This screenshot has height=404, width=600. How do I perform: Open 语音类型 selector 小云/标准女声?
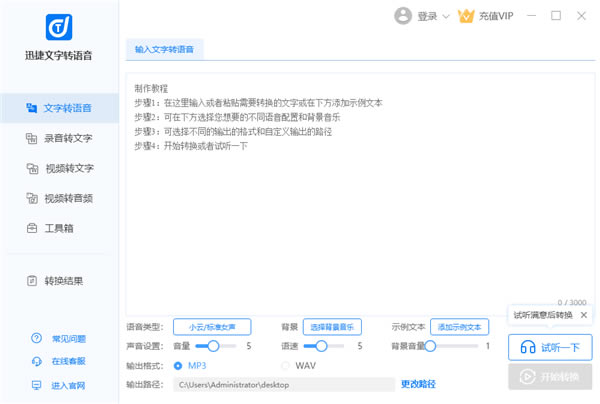click(x=212, y=327)
